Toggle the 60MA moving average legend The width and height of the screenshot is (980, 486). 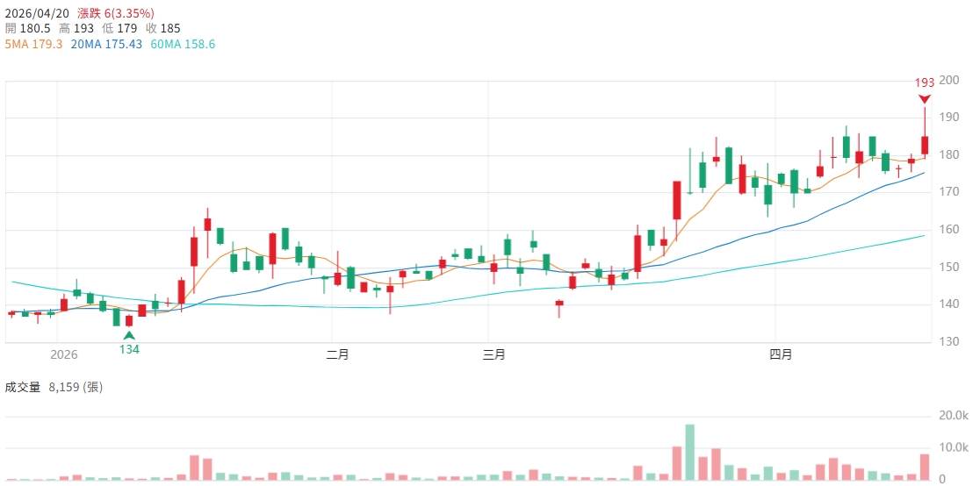pos(183,43)
